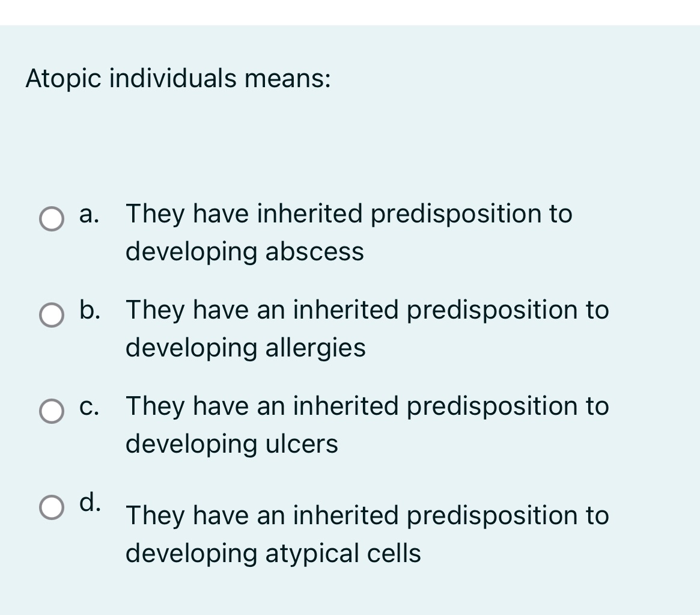Click the option b label letter
The width and height of the screenshot is (700, 615).
[x=88, y=310]
